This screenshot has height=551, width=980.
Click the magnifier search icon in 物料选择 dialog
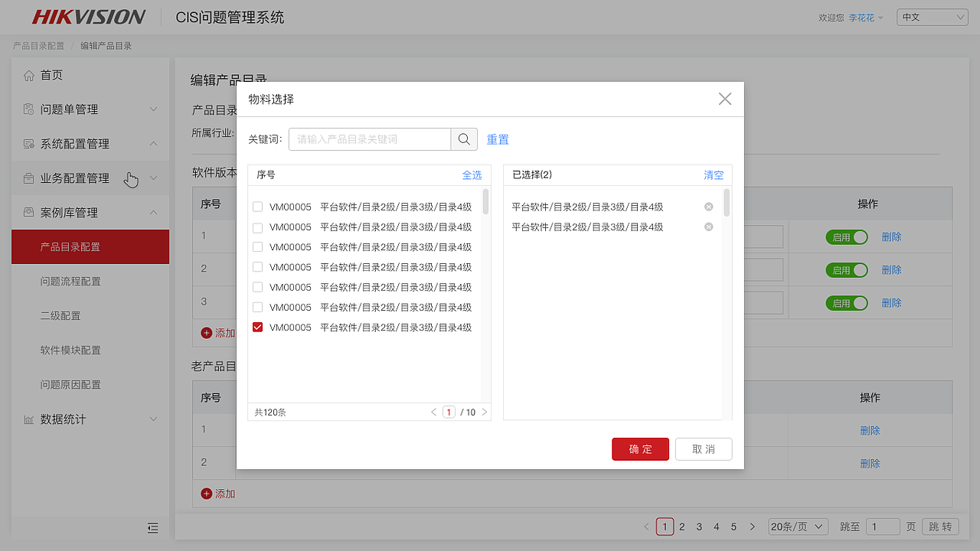click(x=464, y=139)
